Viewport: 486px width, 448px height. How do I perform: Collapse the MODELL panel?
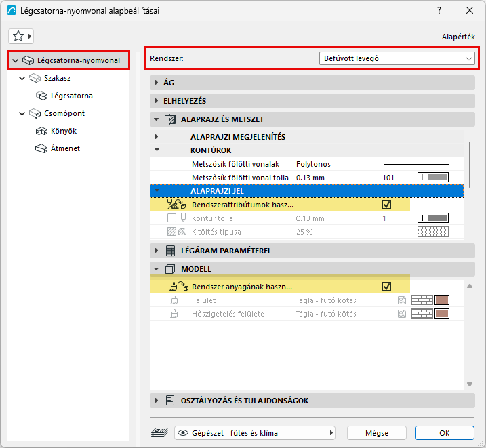[157, 269]
